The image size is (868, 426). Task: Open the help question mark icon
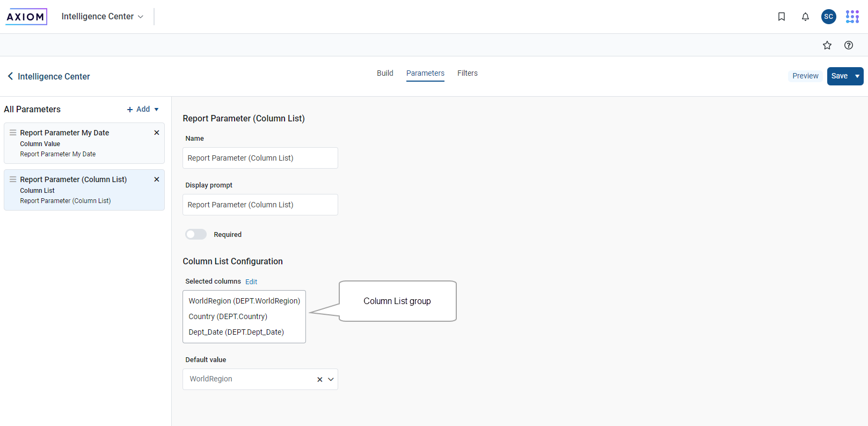point(848,45)
